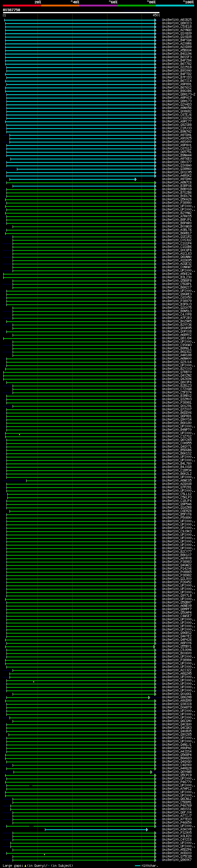
Task: Click hit label UniRef100_A4R188
Action: pos(177,355)
